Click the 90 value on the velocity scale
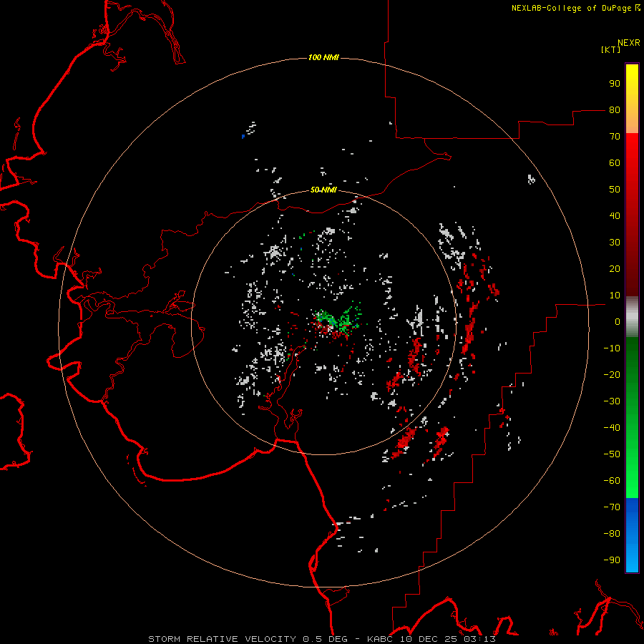 coord(615,84)
